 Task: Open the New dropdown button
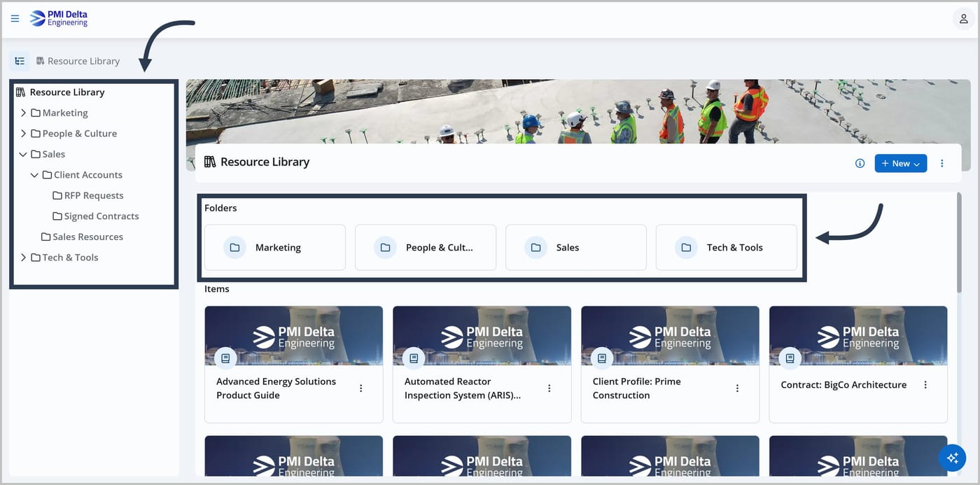point(900,163)
